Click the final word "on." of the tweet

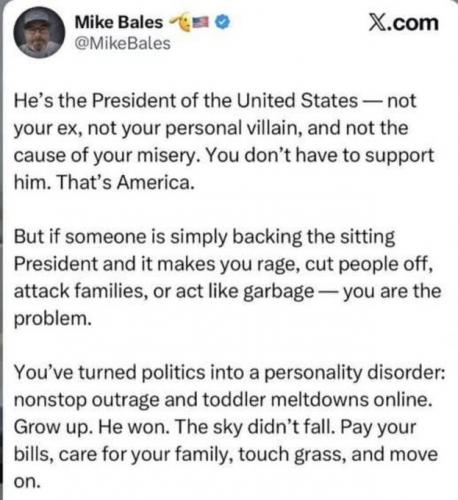[x=27, y=482]
